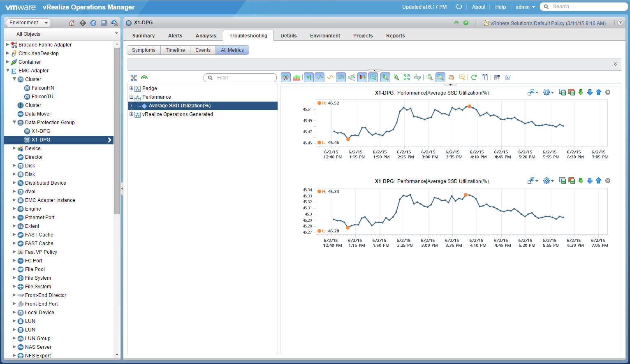Close the top Average SSD Utilization chart
Image resolution: width=630 pixels, height=364 pixels.
pos(608,93)
